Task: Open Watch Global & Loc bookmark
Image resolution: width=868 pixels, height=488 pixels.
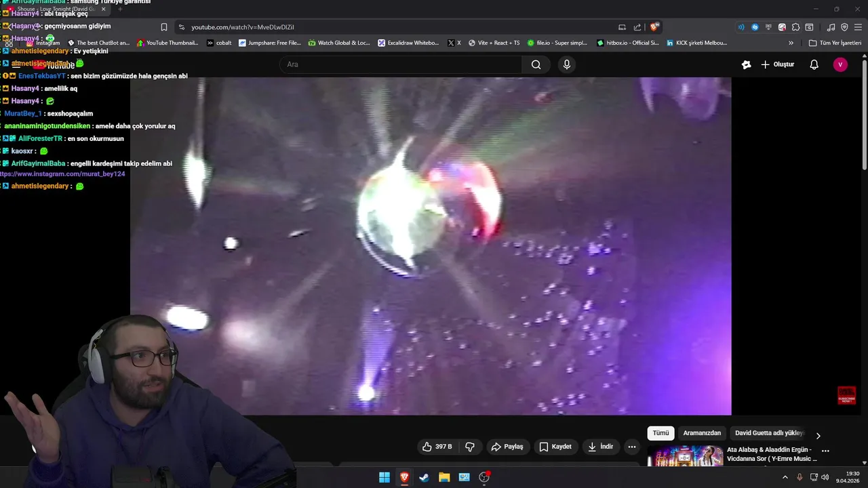Action: click(339, 43)
